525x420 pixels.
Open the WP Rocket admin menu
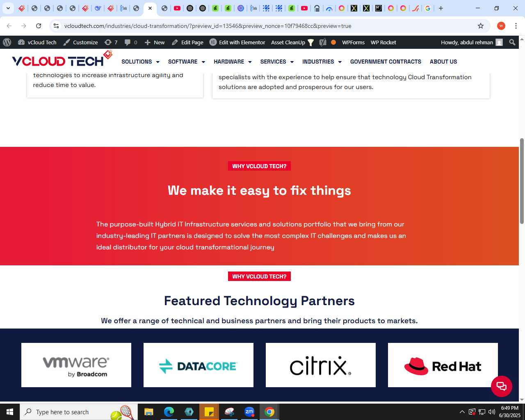point(383,42)
